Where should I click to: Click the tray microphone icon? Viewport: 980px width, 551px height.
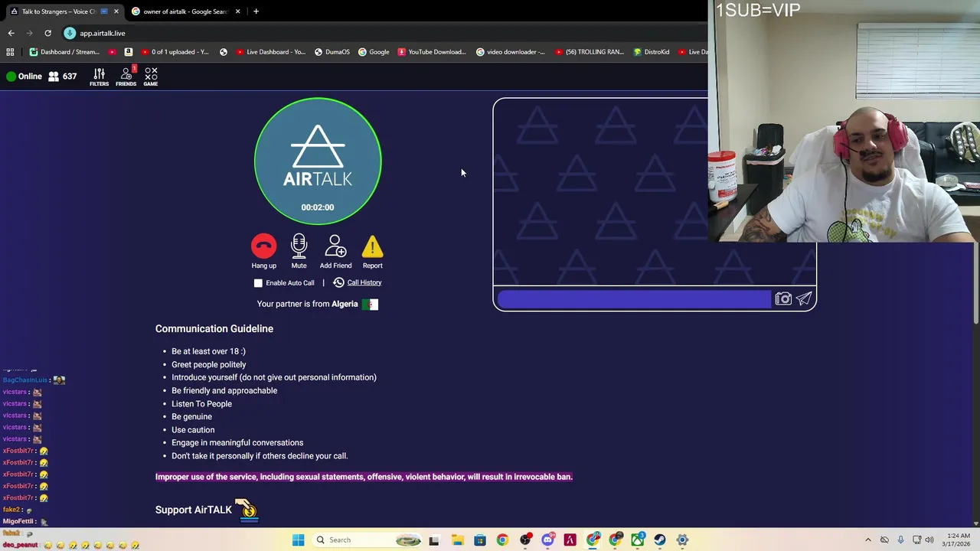[x=900, y=540]
